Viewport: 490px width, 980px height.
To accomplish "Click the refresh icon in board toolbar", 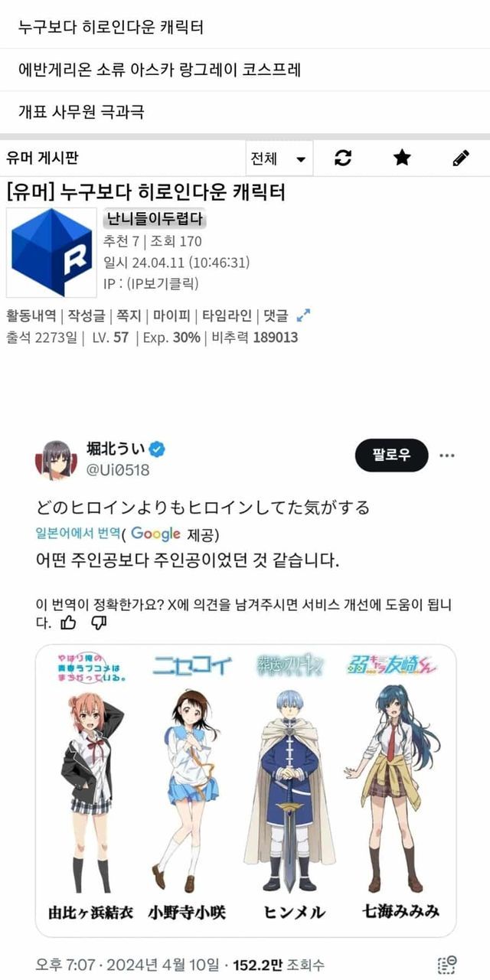I will (344, 158).
